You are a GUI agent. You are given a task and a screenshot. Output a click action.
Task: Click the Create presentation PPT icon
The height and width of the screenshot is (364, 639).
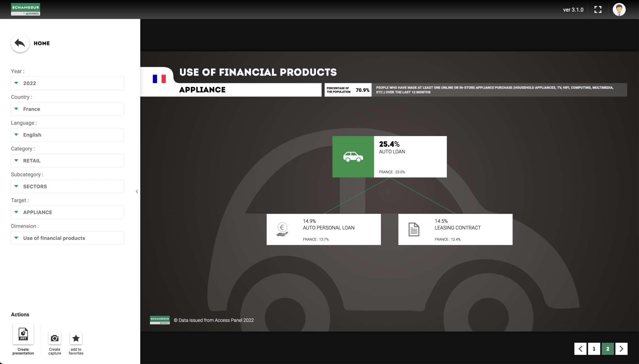tap(23, 334)
